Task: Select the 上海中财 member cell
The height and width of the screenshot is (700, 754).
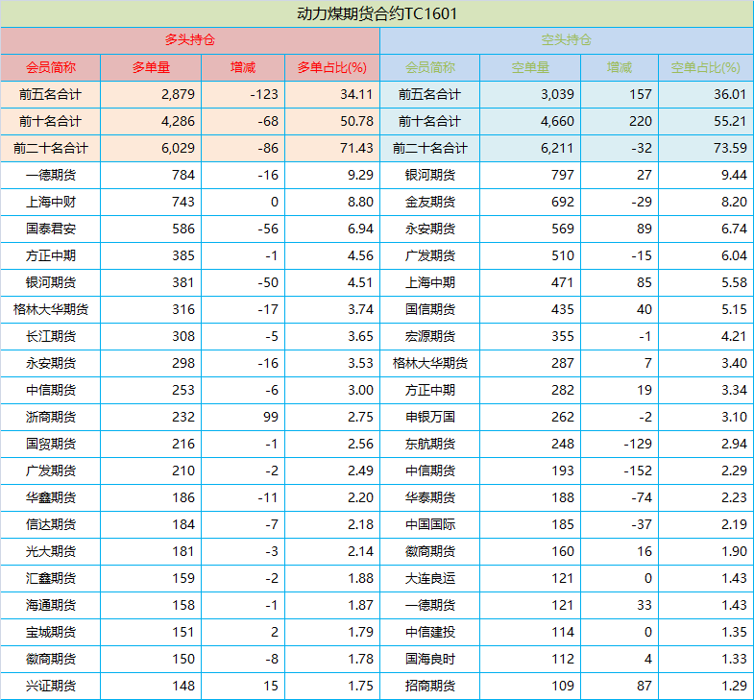Action: (51, 202)
